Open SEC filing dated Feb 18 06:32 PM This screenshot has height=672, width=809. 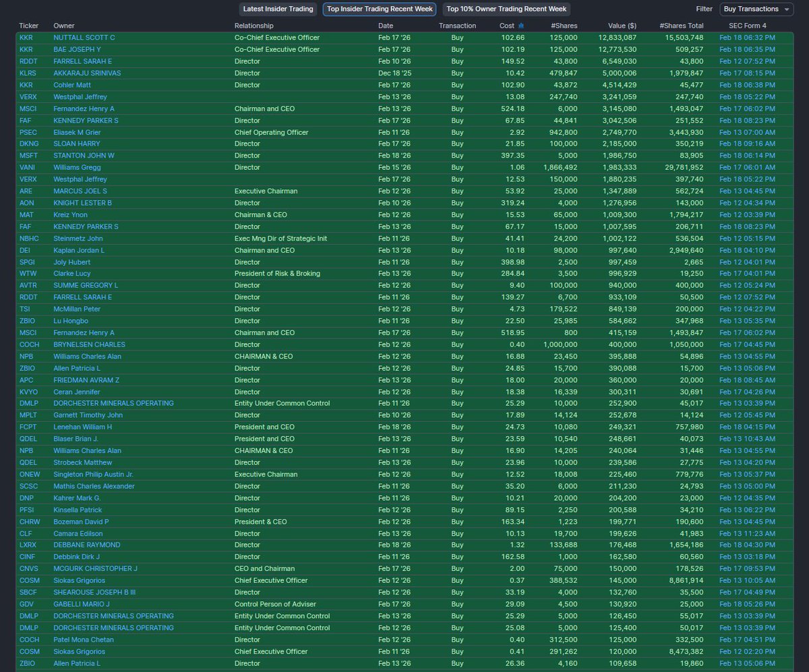point(748,38)
